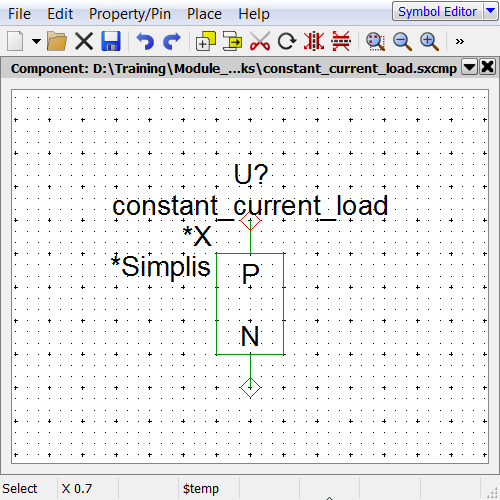
Task: Mirror horizontally with the red flip icon
Action: point(314,41)
